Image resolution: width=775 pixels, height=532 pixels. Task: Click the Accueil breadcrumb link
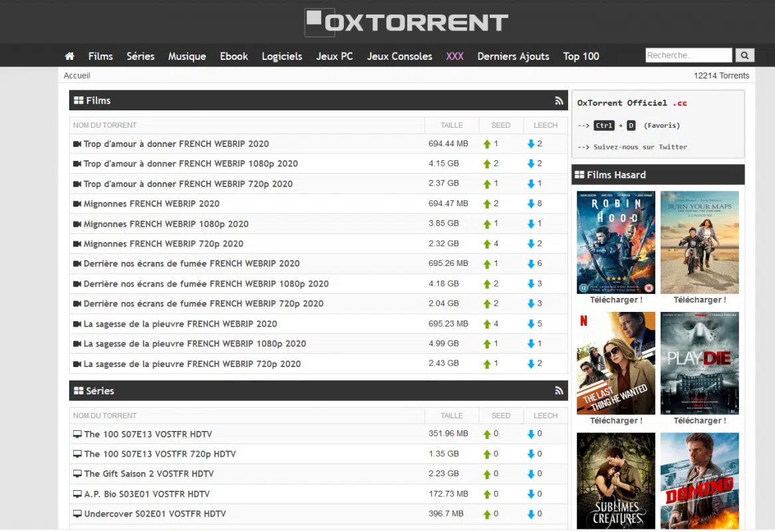pyautogui.click(x=77, y=76)
